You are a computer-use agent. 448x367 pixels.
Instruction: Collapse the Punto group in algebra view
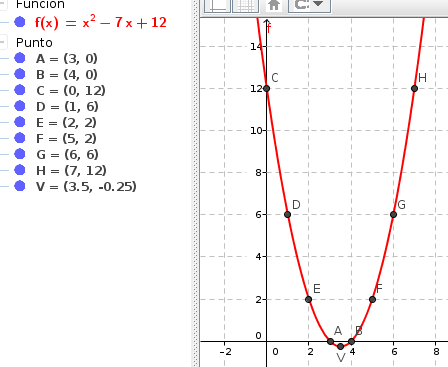(x=3, y=42)
